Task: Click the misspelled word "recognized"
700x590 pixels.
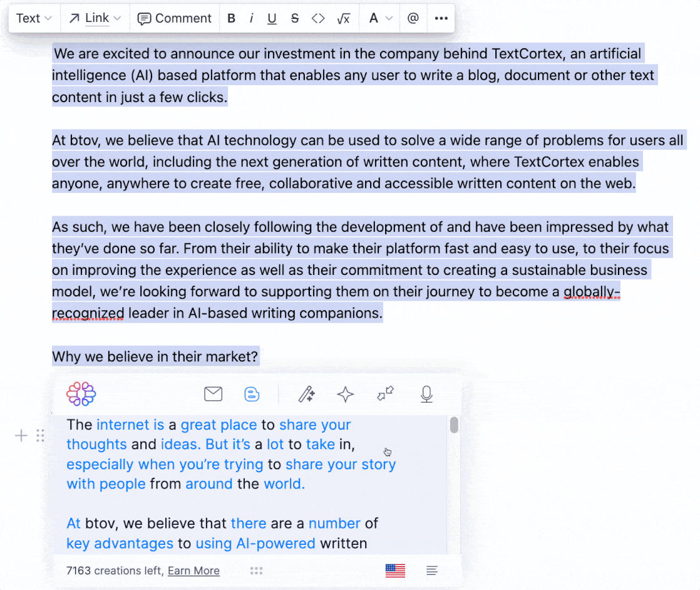Action: coord(88,313)
